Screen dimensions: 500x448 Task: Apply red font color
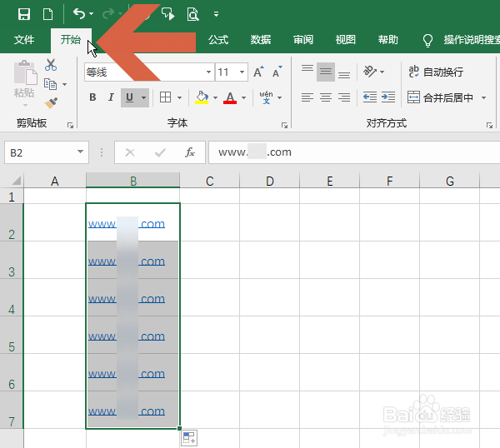coord(230,97)
